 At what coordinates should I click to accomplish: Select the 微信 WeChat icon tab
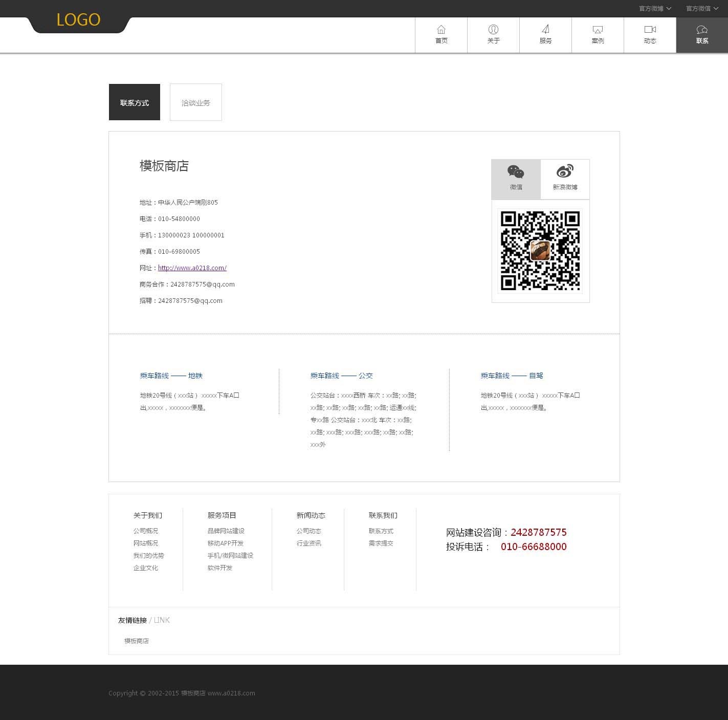pos(516,172)
